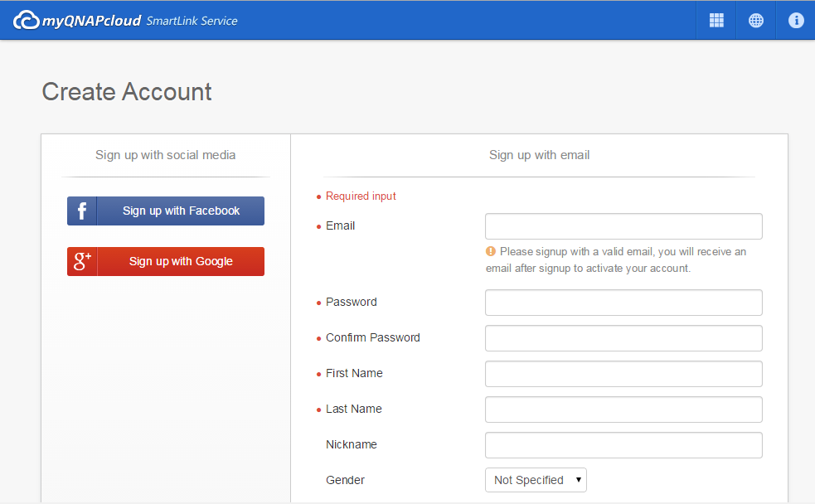The height and width of the screenshot is (504, 815).
Task: Focus the Nickname input field
Action: 623,445
